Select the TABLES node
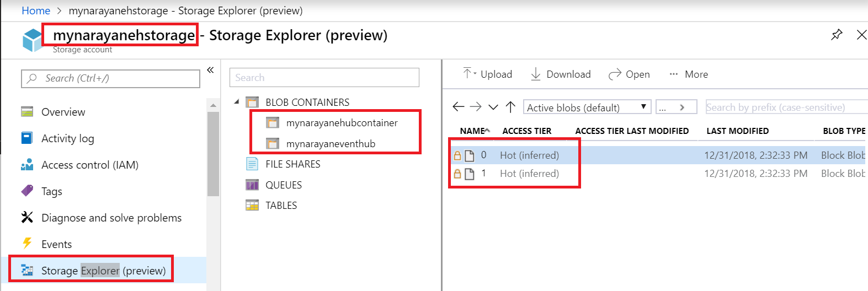This screenshot has height=291, width=868. pos(281,206)
